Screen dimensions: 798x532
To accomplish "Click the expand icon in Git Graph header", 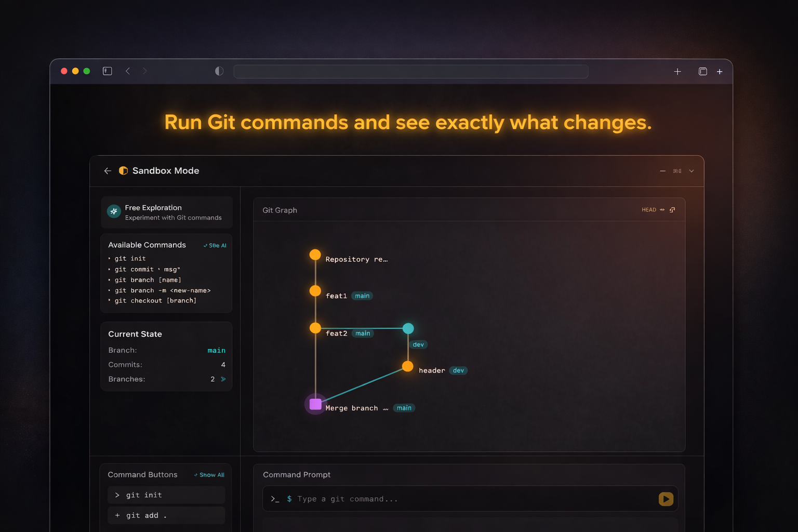I will [672, 210].
